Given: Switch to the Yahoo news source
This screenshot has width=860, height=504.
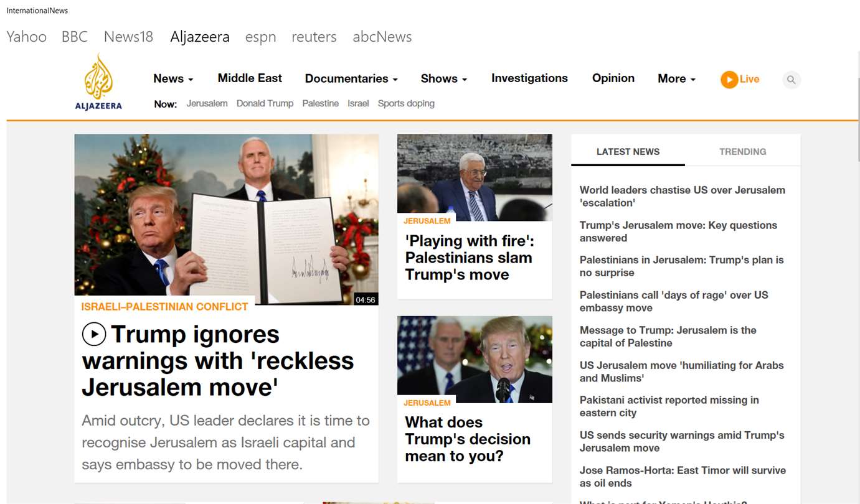Looking at the screenshot, I should (26, 37).
